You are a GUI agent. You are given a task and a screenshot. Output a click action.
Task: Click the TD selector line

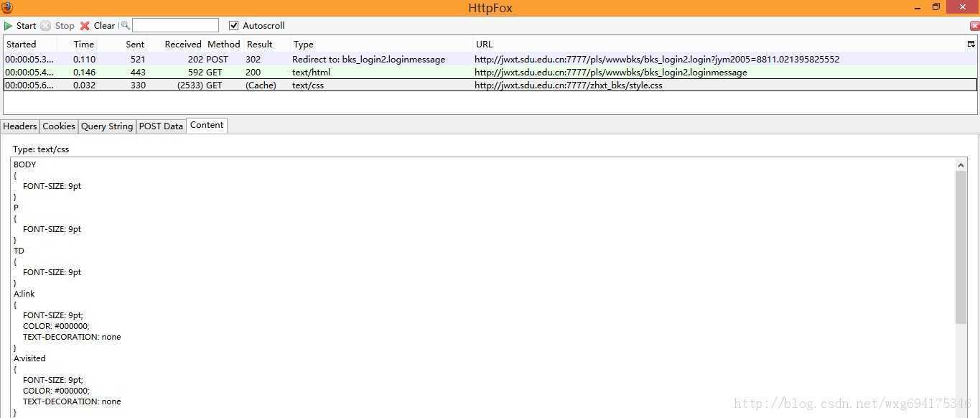[19, 251]
